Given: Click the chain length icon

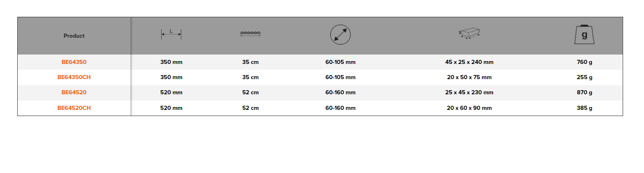Looking at the screenshot, I should coord(250,33).
